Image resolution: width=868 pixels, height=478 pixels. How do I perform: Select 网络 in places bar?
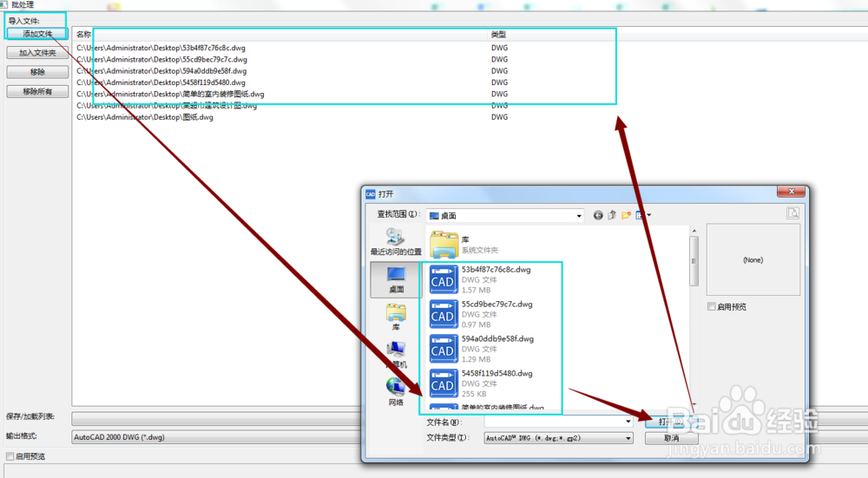(395, 392)
